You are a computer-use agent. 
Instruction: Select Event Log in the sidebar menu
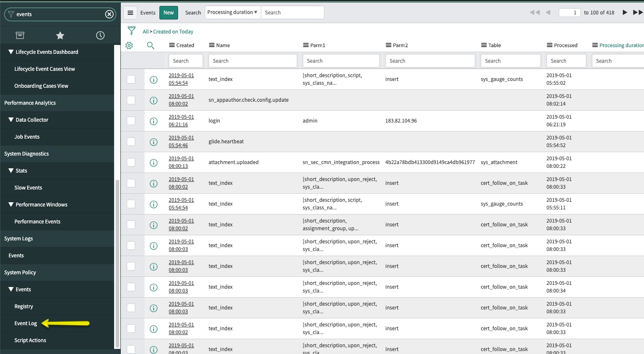(25, 323)
